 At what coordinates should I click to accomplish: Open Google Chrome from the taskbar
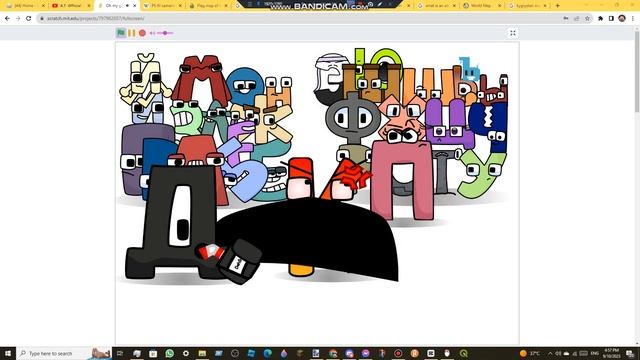click(333, 353)
